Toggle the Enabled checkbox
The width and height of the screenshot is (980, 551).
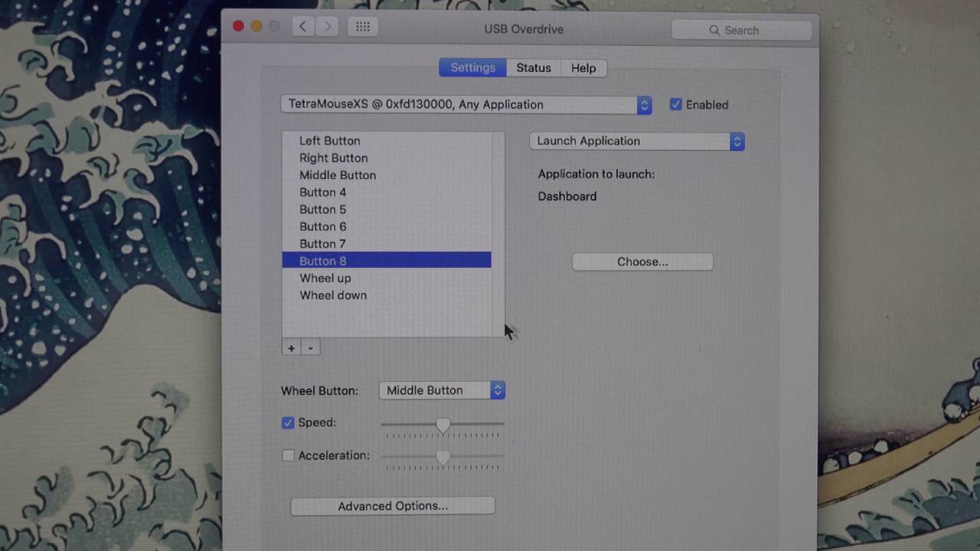(676, 105)
